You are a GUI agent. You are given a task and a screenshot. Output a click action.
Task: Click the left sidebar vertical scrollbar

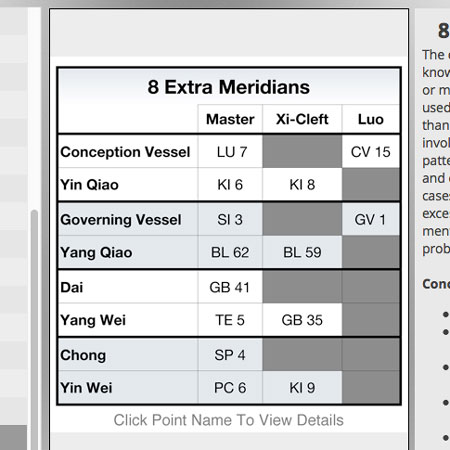(34, 330)
